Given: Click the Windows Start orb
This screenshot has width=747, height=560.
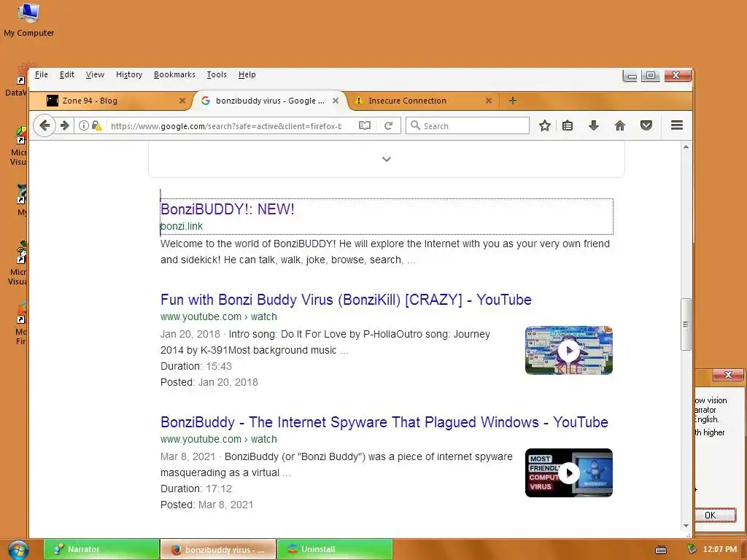Looking at the screenshot, I should pyautogui.click(x=18, y=550).
